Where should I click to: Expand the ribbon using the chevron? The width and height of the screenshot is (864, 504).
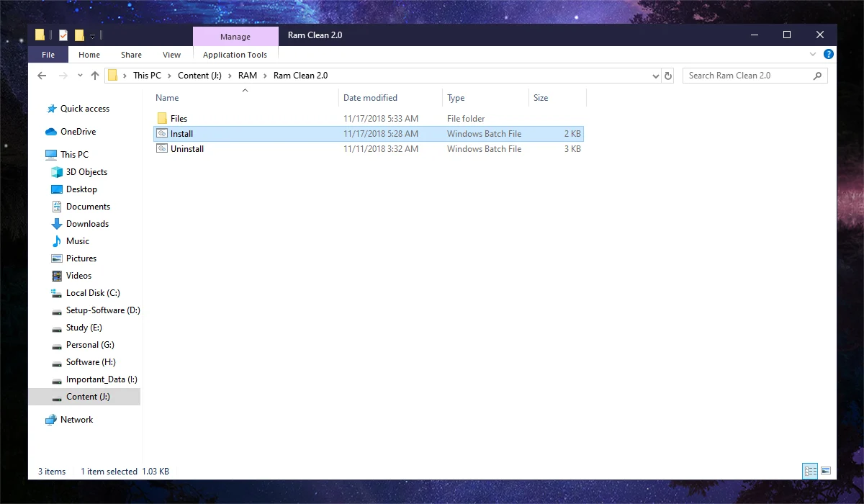814,55
